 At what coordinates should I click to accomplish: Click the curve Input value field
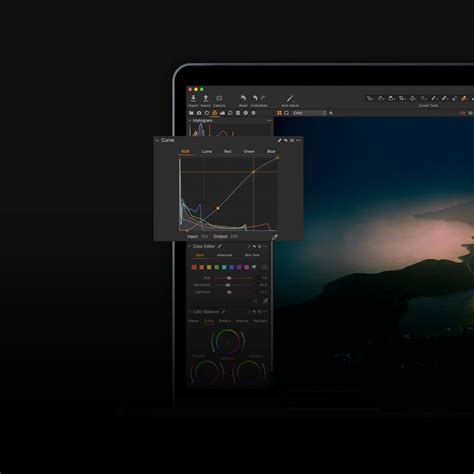click(204, 236)
